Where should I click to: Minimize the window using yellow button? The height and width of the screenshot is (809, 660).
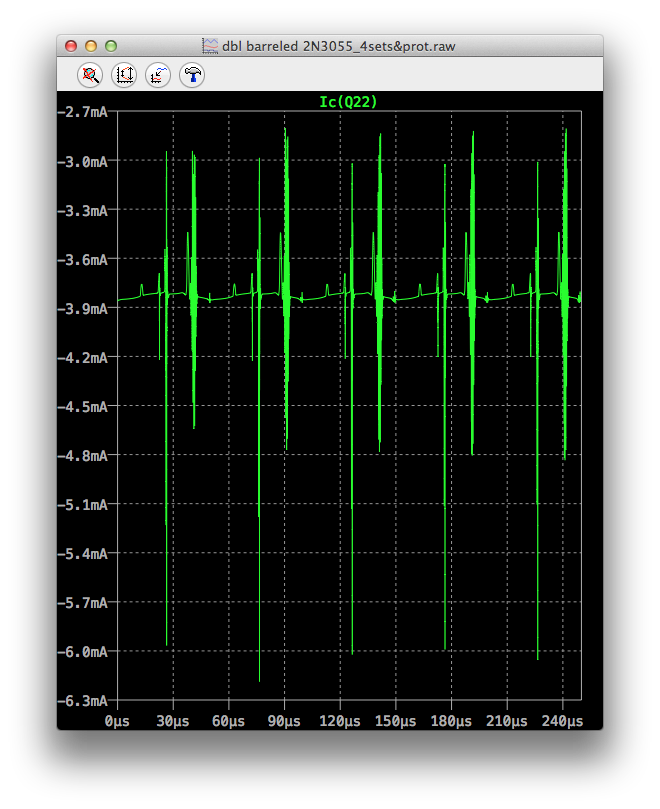pos(91,46)
